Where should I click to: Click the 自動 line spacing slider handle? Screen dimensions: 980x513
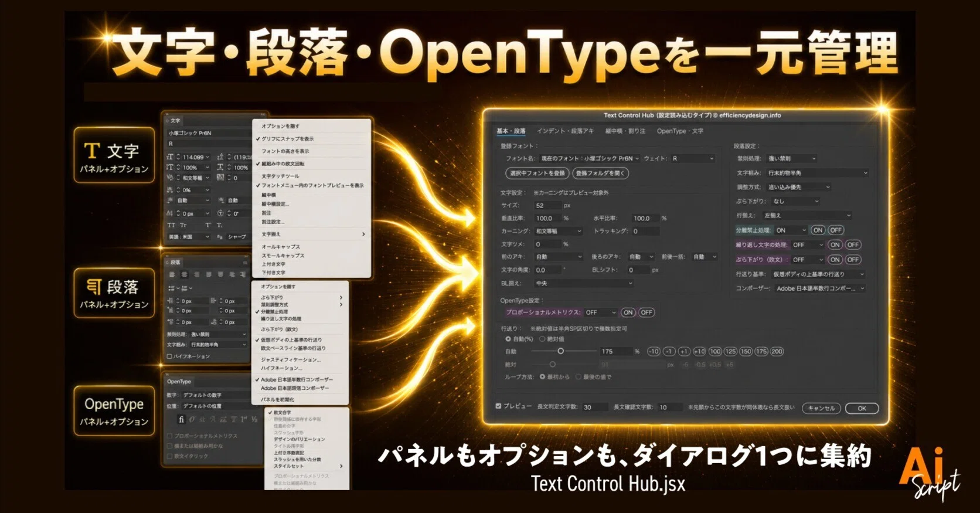(560, 351)
